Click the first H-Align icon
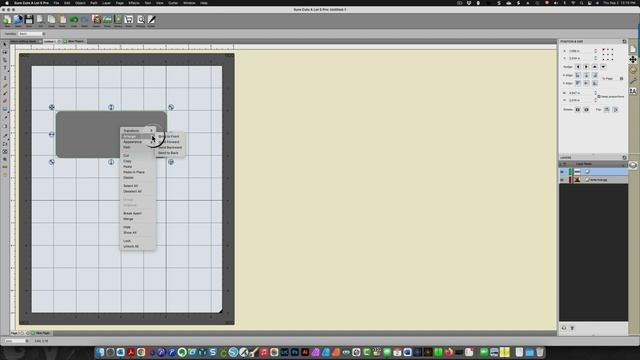This screenshot has width=640, height=360. (x=578, y=76)
